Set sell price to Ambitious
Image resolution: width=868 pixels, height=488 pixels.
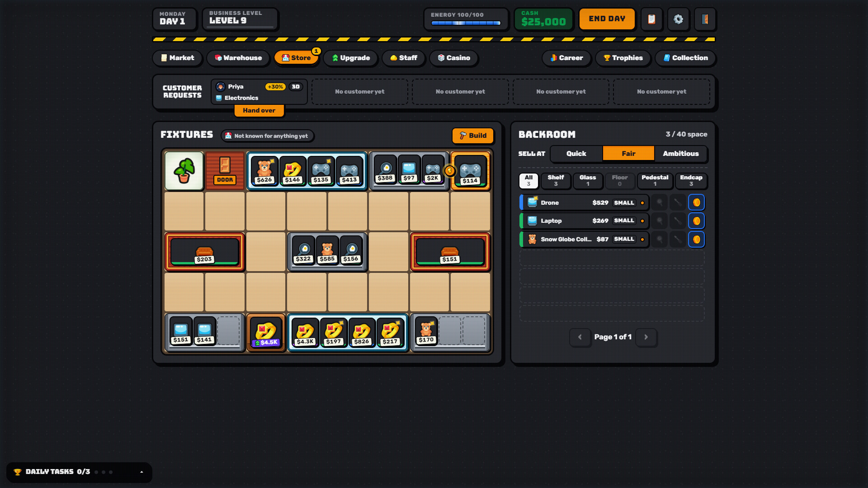point(681,154)
